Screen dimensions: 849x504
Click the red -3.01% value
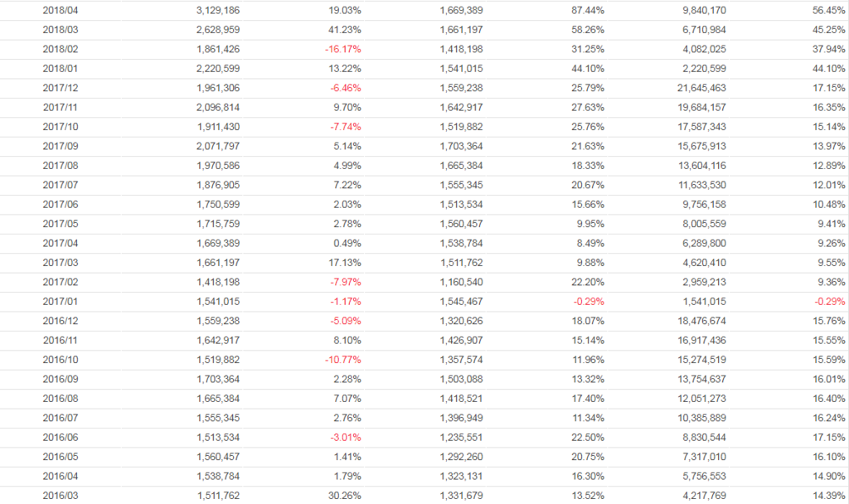(345, 438)
